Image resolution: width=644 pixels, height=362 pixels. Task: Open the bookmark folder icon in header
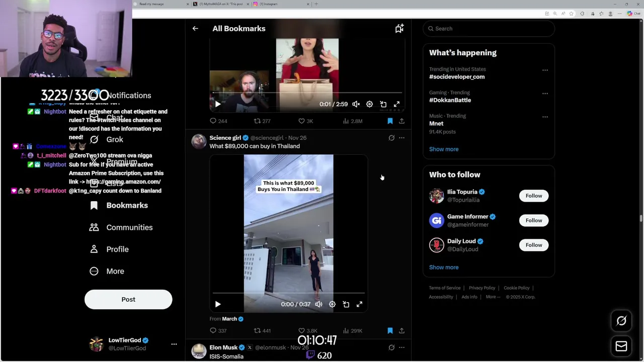coord(399,29)
